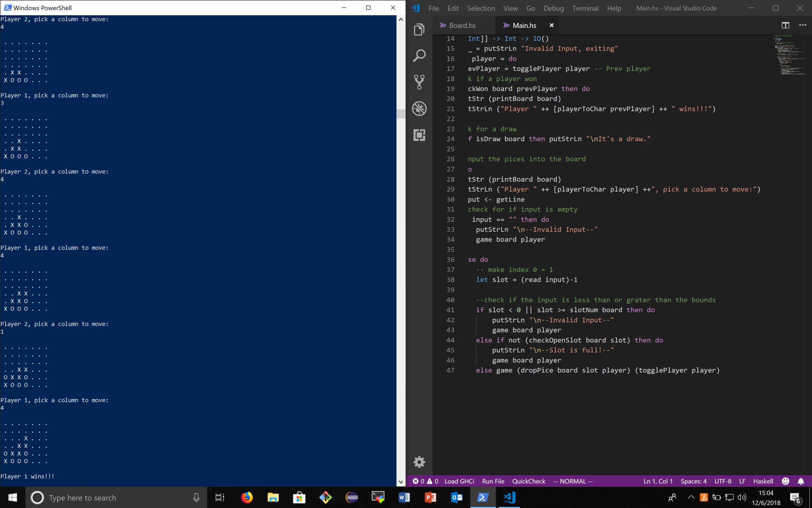Open the Selection menu
Viewport: 812px width, 508px height.
[x=481, y=8]
